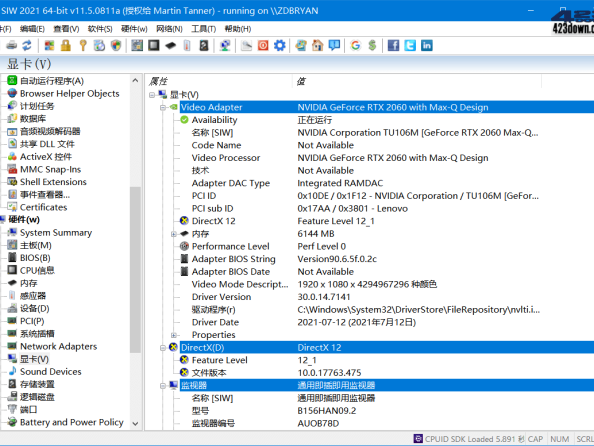Viewport: 594px width, 446px height.
Task: Click the red power button toolbar icon
Action: (263, 45)
